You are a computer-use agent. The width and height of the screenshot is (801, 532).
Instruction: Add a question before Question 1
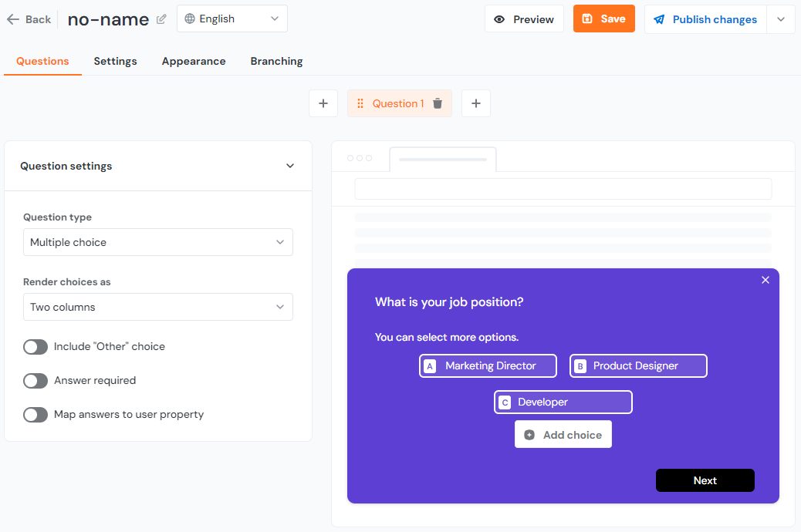323,103
